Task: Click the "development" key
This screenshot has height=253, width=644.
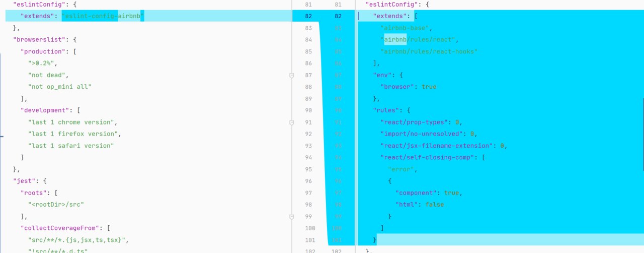Action: tap(44, 110)
